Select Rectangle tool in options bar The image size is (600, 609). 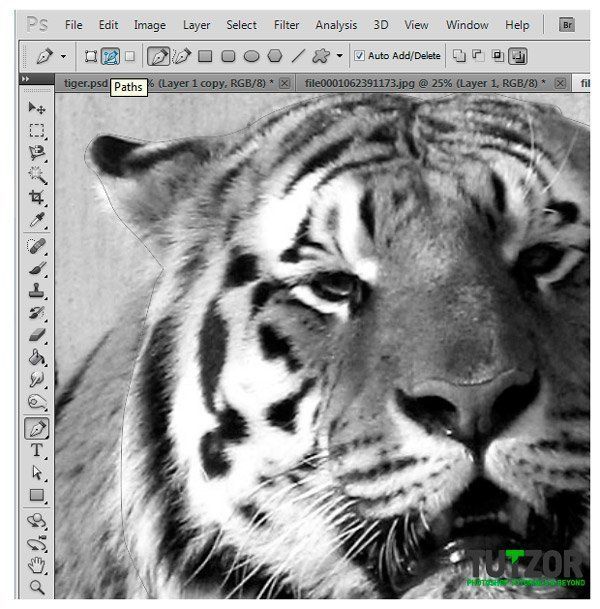pos(205,56)
